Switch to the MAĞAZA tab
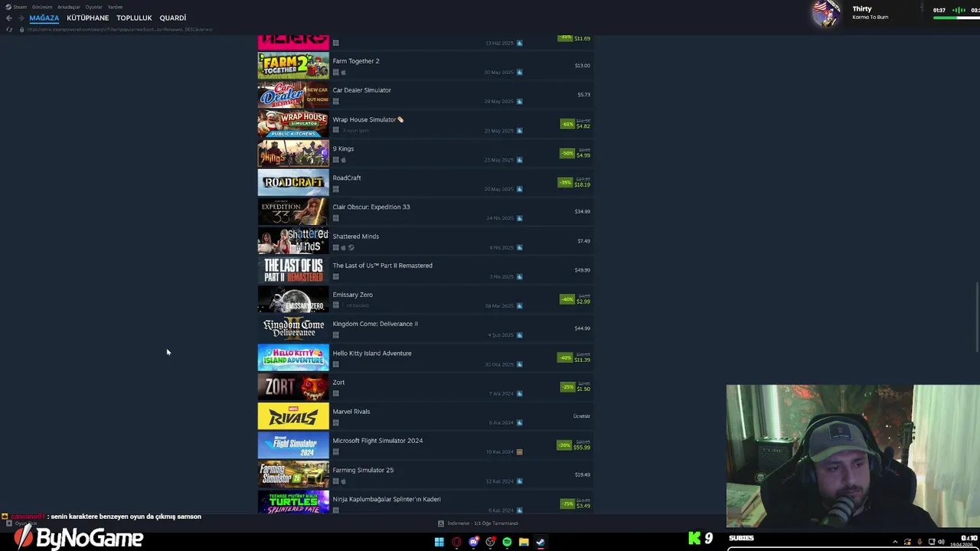The height and width of the screenshot is (551, 980). coord(44,18)
